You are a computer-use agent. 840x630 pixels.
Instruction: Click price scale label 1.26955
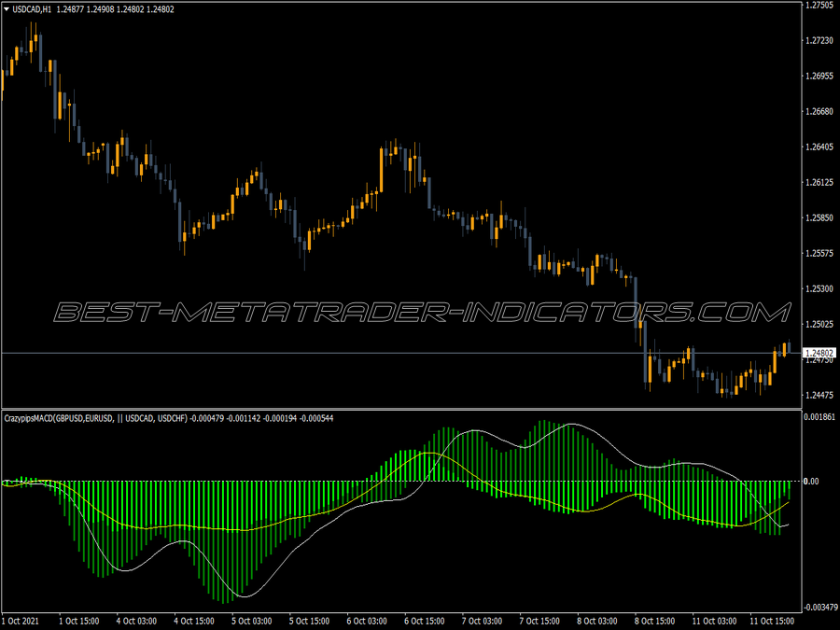(x=819, y=77)
